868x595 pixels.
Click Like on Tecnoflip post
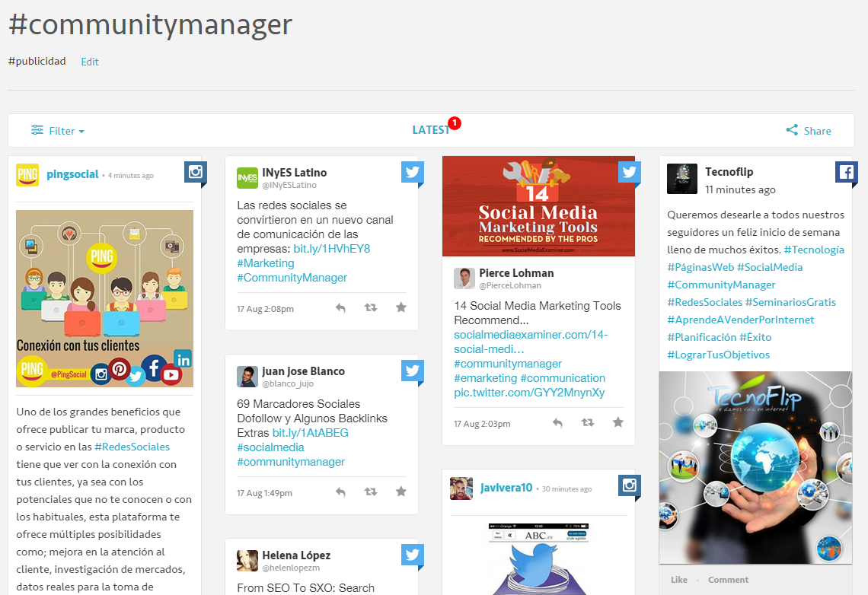(x=679, y=580)
